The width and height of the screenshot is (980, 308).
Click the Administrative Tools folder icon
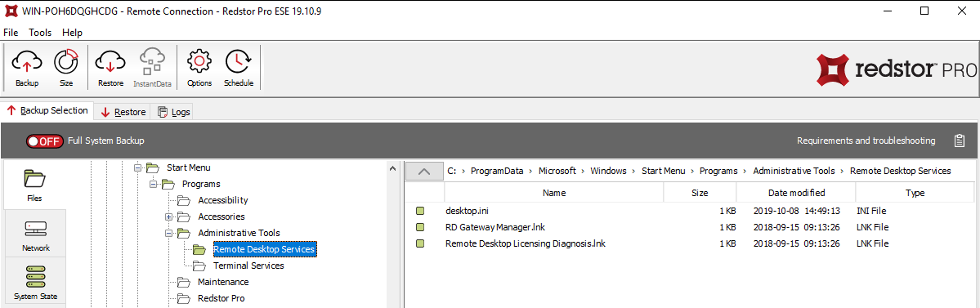point(183,233)
